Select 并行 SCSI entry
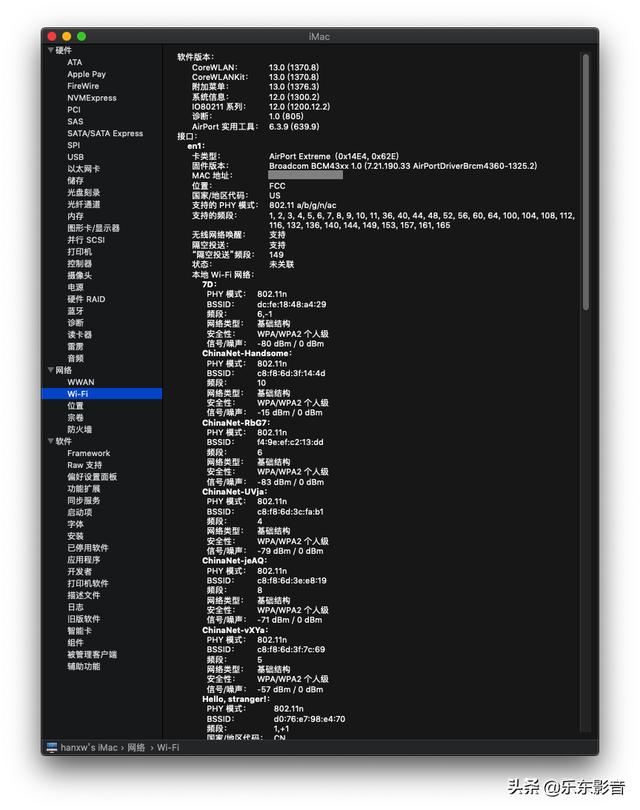This screenshot has height=810, width=640. click(x=86, y=240)
